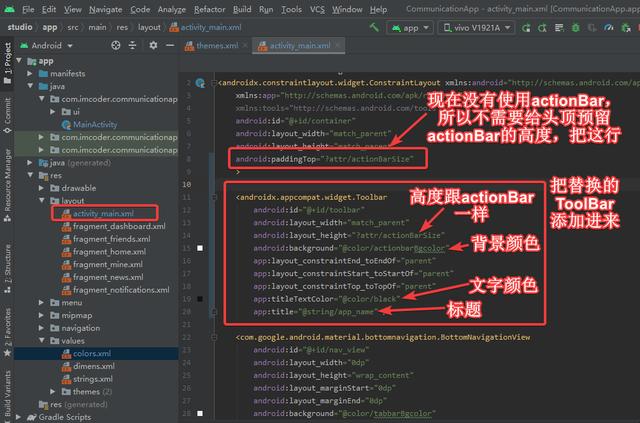Image resolution: width=640 pixels, height=423 pixels.
Task: Click the Make Project hammer icon
Action: click(x=374, y=27)
